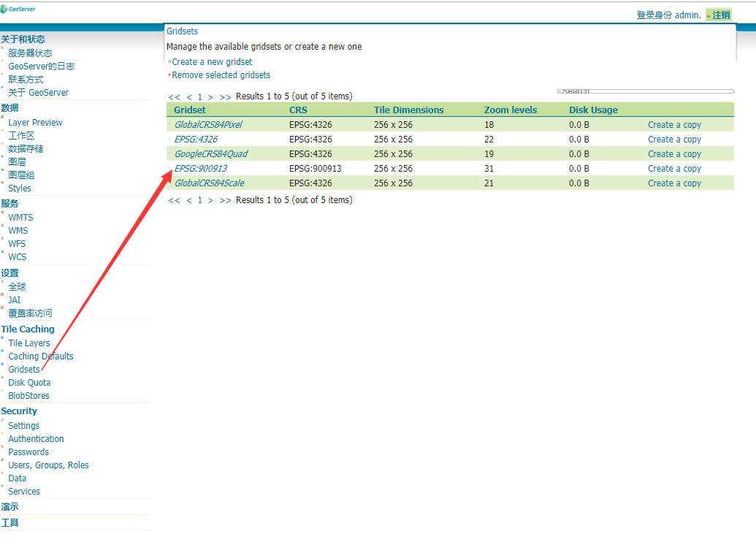The width and height of the screenshot is (756, 553).
Task: Open Tile Layers under Tile Caching
Action: 29,343
